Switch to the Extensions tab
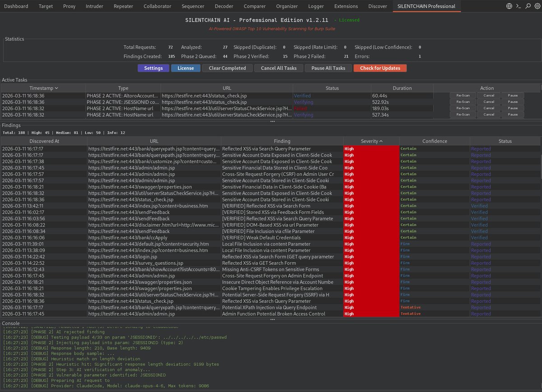Screen dimensions: 542x392 point(346,6)
